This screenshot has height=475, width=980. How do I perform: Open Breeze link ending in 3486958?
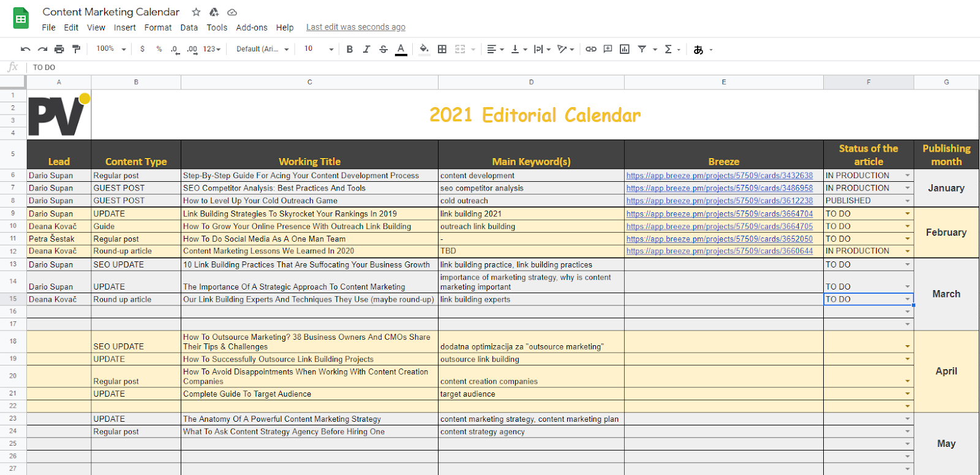click(x=720, y=189)
